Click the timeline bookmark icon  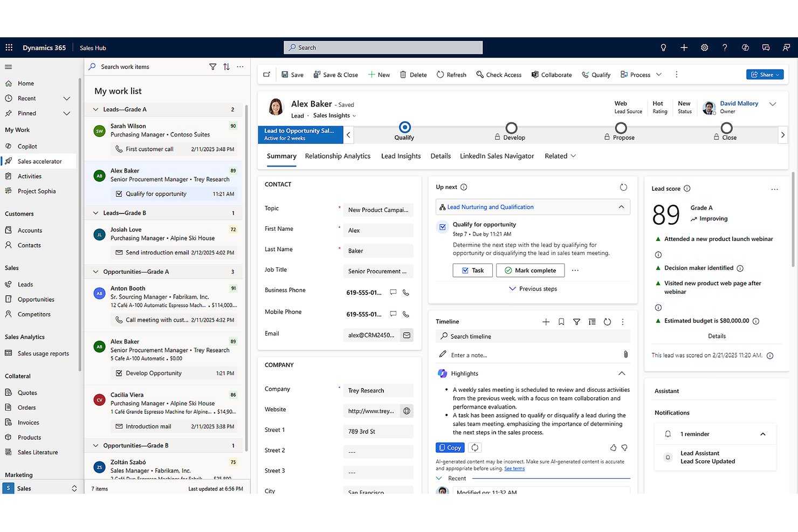tap(561, 322)
